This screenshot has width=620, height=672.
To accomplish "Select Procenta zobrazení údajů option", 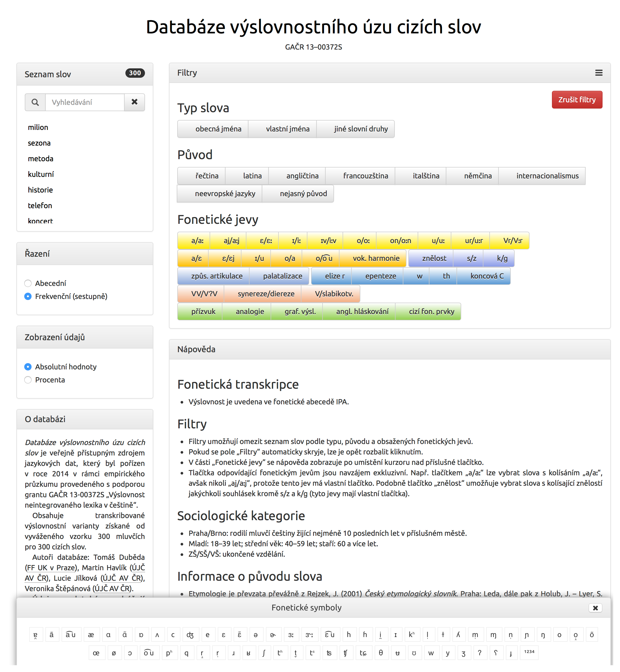I will pos(29,380).
